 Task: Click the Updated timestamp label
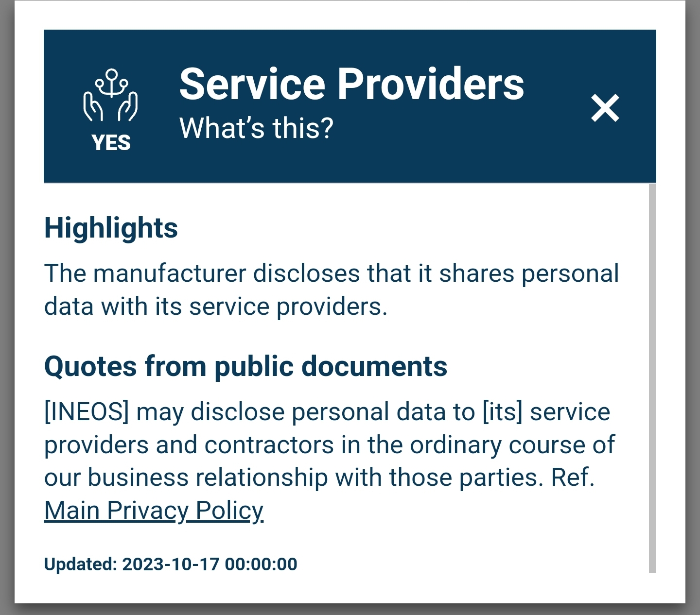click(81, 564)
